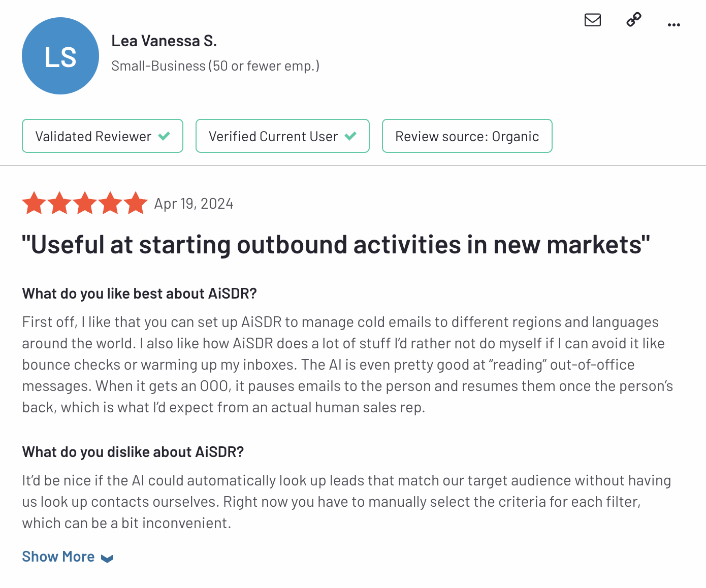Click the first red star in rating
Screen dimensions: 706x588
(34, 203)
